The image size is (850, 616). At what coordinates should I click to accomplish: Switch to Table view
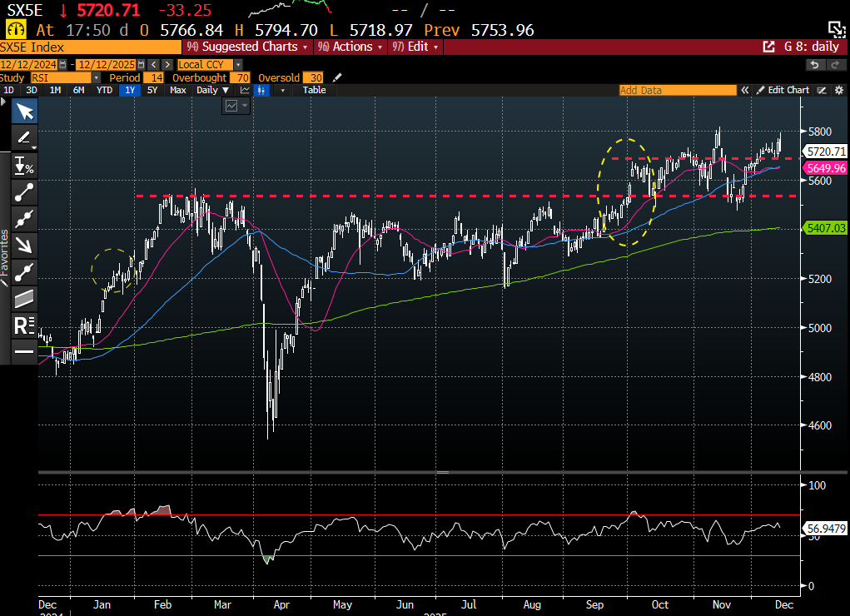(314, 90)
